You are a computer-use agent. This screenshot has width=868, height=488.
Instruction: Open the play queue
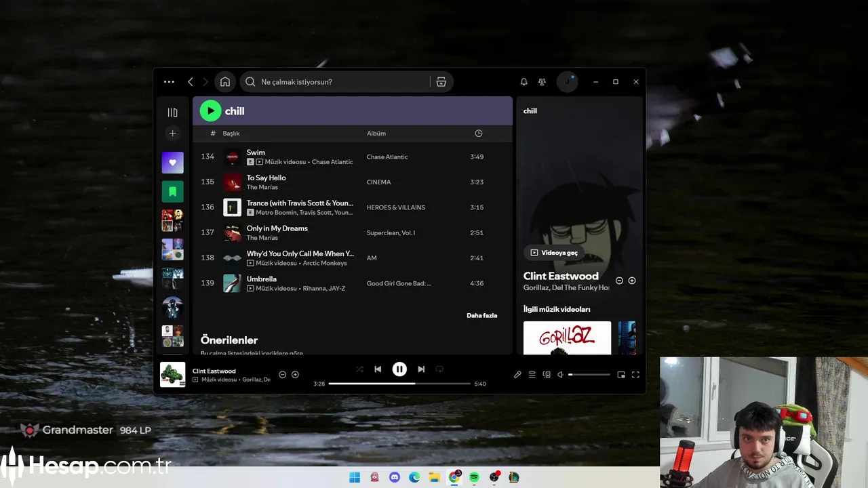pos(532,375)
